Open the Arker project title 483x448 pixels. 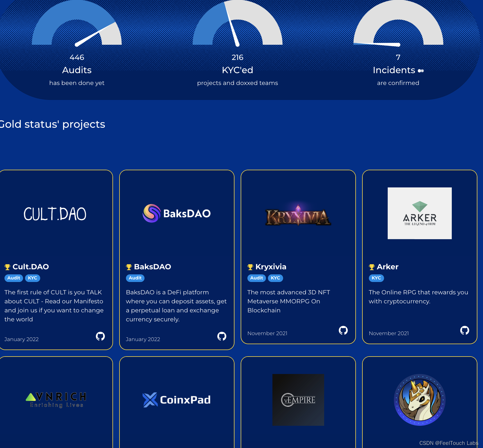[x=388, y=267]
